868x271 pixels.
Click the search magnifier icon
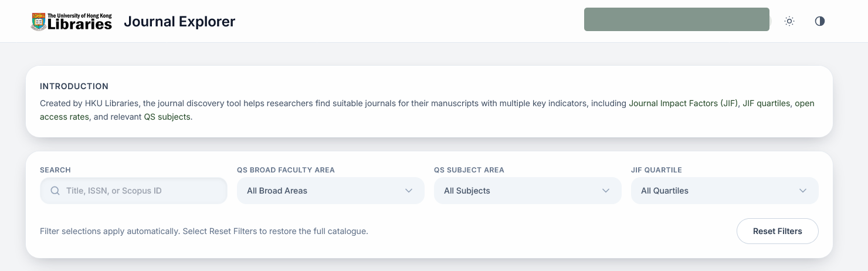[55, 191]
